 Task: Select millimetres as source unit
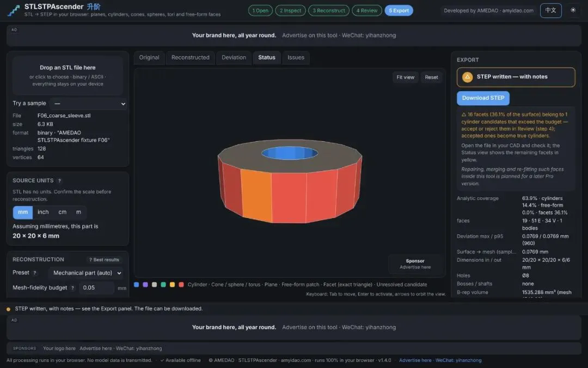23,212
